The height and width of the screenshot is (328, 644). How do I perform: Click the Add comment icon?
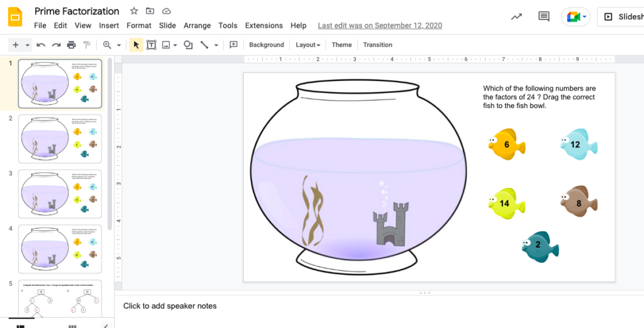(x=233, y=45)
